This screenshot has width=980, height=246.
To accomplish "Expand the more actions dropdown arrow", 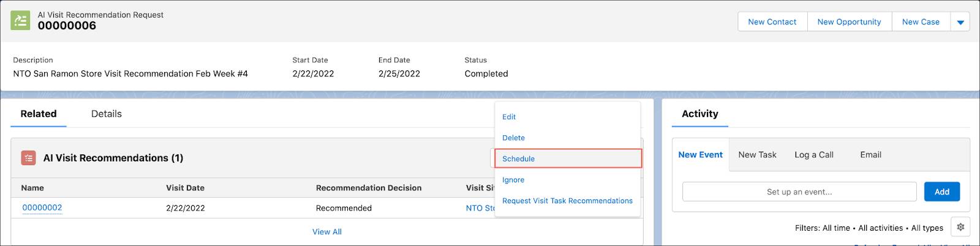I will (960, 22).
